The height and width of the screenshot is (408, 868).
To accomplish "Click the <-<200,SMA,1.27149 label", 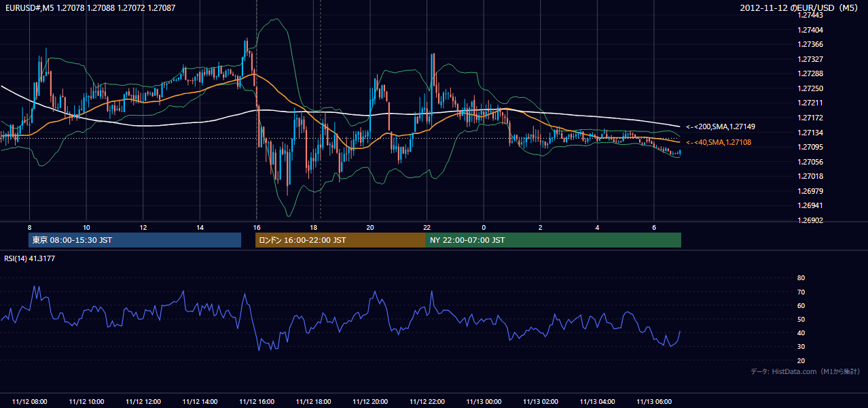I will (x=721, y=126).
